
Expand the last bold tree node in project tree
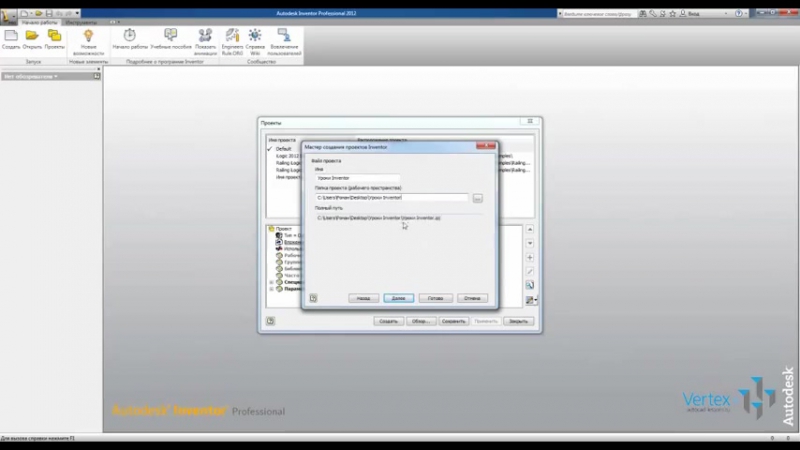pos(271,289)
